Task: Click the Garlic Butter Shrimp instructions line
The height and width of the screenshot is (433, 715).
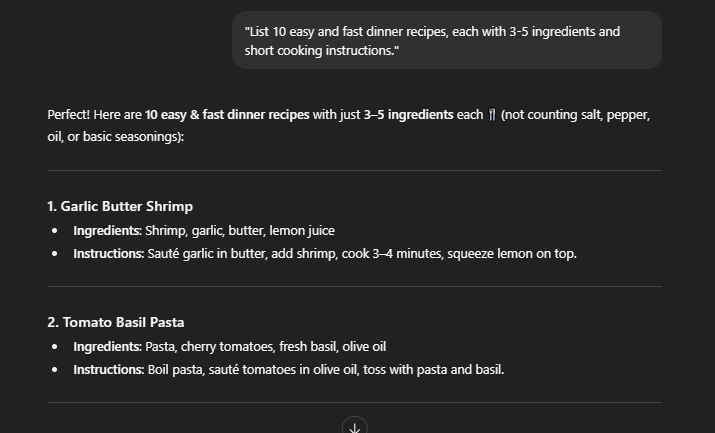Action: coord(325,253)
